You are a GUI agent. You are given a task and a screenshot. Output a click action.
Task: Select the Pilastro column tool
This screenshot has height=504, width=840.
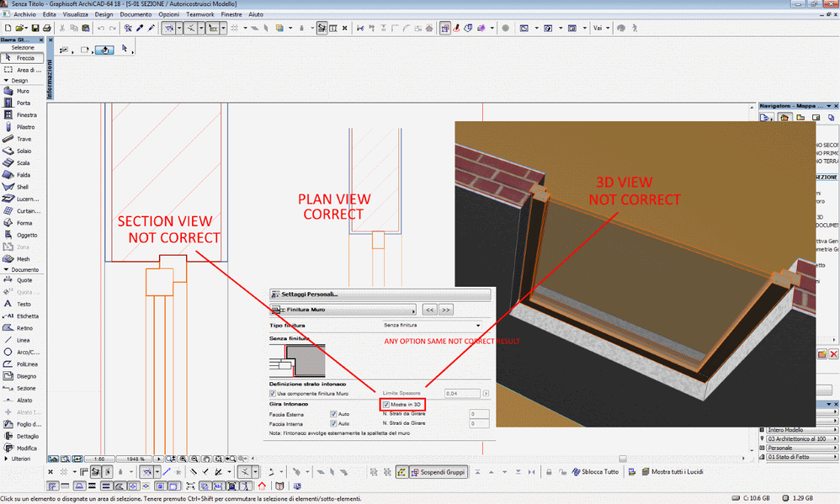(x=23, y=127)
